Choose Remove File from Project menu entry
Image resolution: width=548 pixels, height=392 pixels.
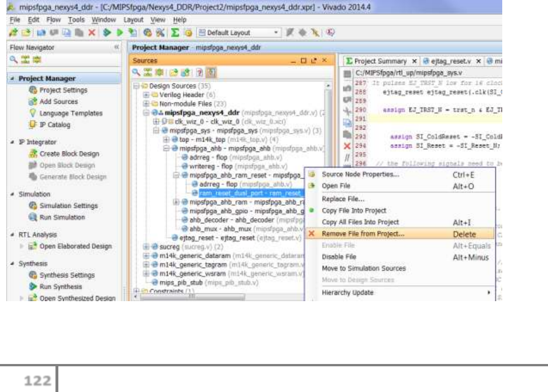pyautogui.click(x=363, y=234)
